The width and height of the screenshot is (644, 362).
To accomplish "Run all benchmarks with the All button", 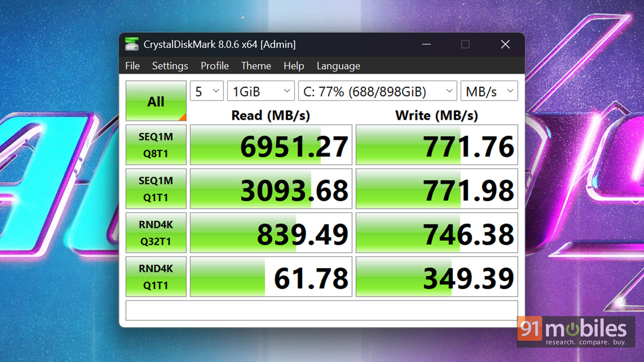I will tap(156, 101).
